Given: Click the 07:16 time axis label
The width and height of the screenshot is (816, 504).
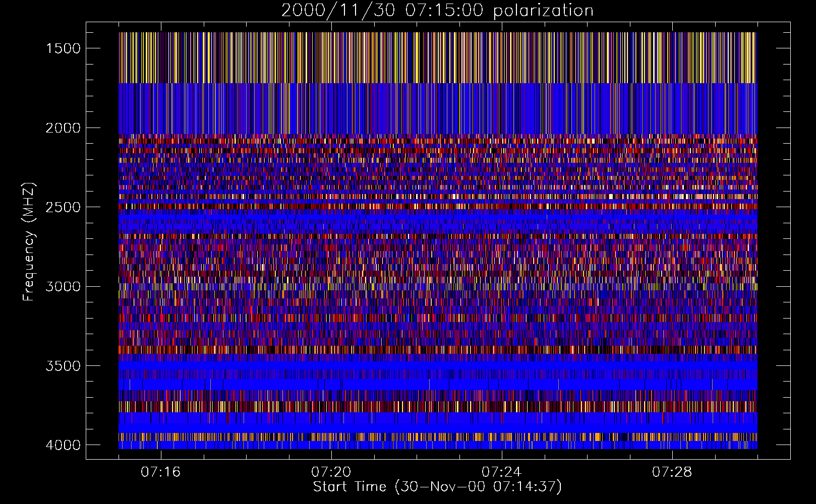Looking at the screenshot, I should point(161,472).
